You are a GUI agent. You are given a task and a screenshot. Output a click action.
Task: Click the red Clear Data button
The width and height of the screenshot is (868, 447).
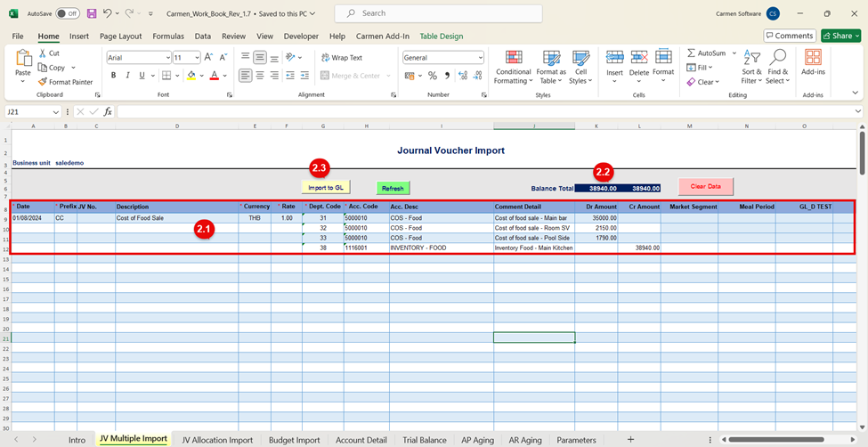705,186
